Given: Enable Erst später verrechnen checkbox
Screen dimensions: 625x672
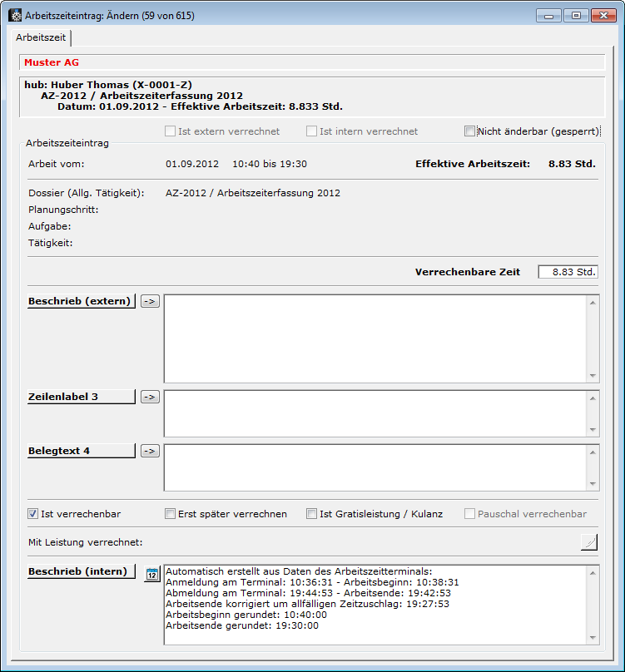Looking at the screenshot, I should [171, 514].
